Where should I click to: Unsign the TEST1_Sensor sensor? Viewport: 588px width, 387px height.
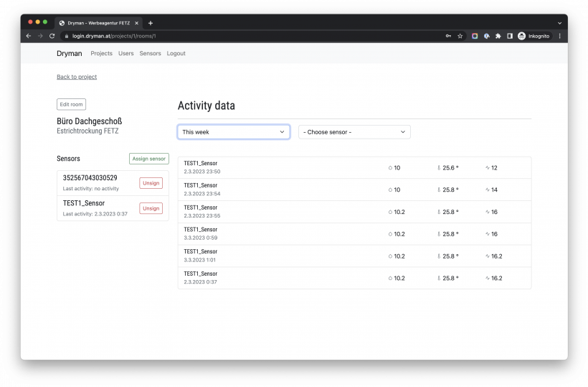pyautogui.click(x=151, y=208)
